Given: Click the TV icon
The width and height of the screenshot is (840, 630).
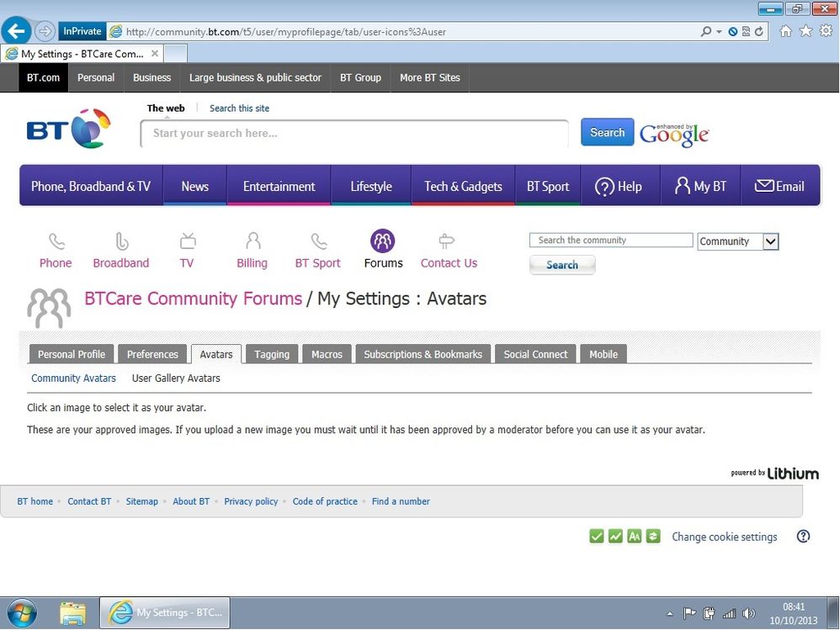Looking at the screenshot, I should click(188, 241).
